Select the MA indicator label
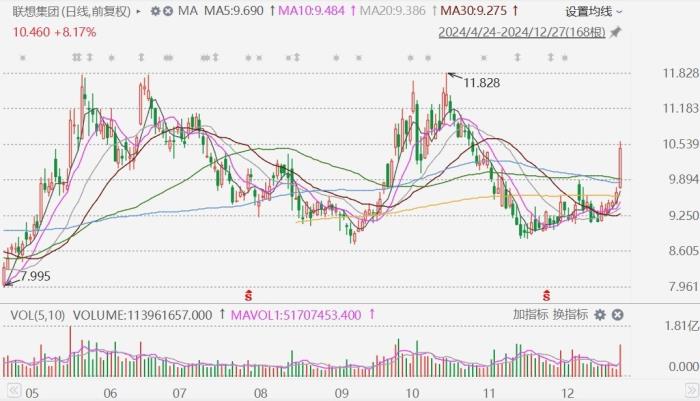The width and height of the screenshot is (700, 401). (188, 11)
